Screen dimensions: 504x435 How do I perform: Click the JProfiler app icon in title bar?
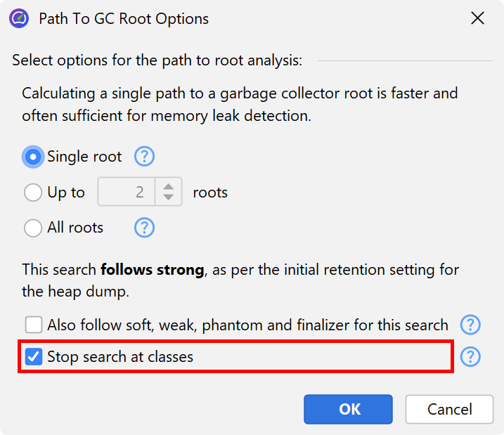[19, 19]
